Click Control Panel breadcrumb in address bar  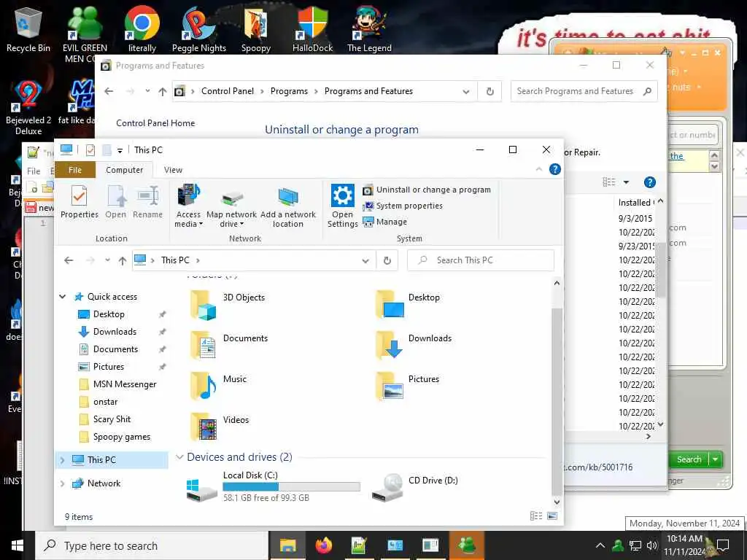[x=228, y=91]
